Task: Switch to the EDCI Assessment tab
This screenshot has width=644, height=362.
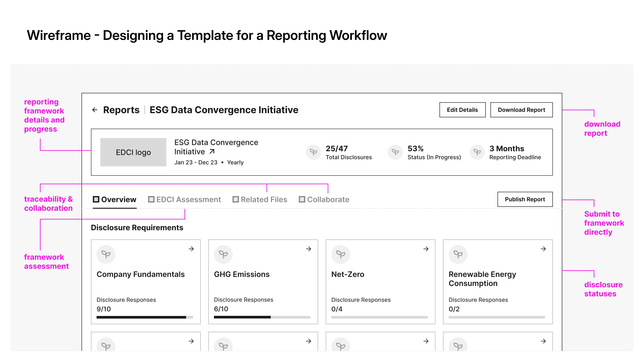Action: click(189, 200)
